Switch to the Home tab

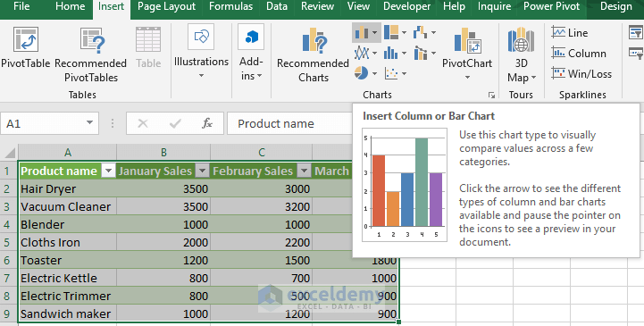click(x=71, y=6)
